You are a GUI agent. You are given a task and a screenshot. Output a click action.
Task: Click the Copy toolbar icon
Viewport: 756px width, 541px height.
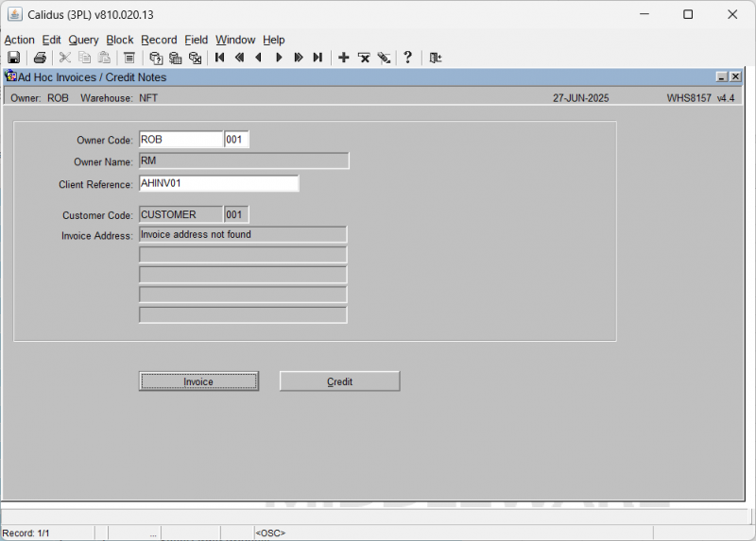click(x=85, y=58)
